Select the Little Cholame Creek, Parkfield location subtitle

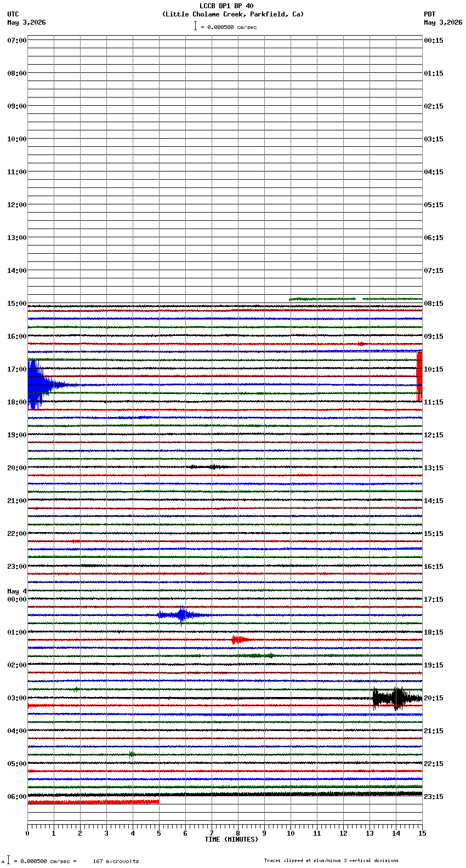tap(232, 14)
